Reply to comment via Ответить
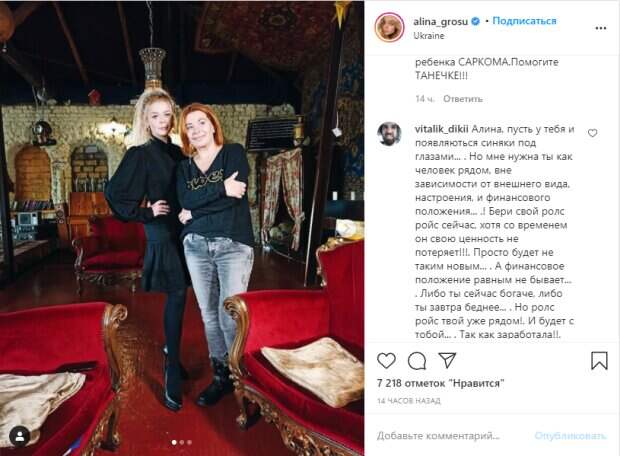The height and width of the screenshot is (456, 620). (463, 98)
